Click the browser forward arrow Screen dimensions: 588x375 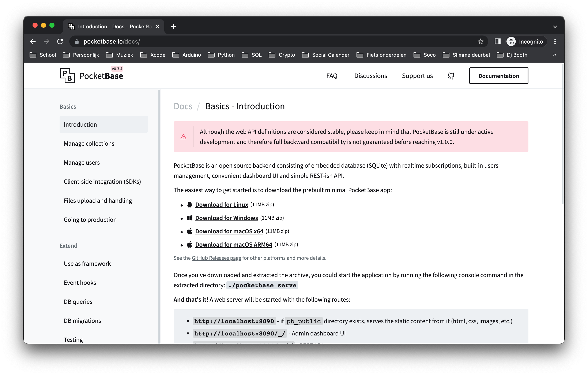(46, 41)
